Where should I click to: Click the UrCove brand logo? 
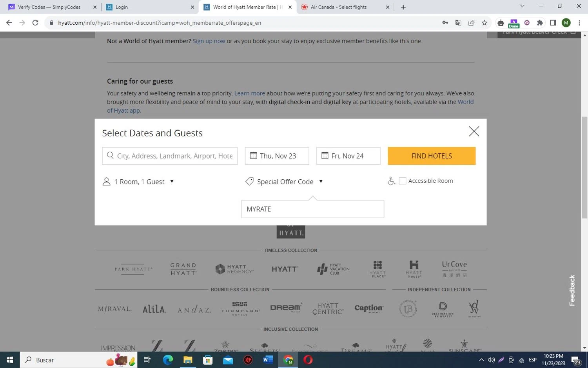coord(454,269)
